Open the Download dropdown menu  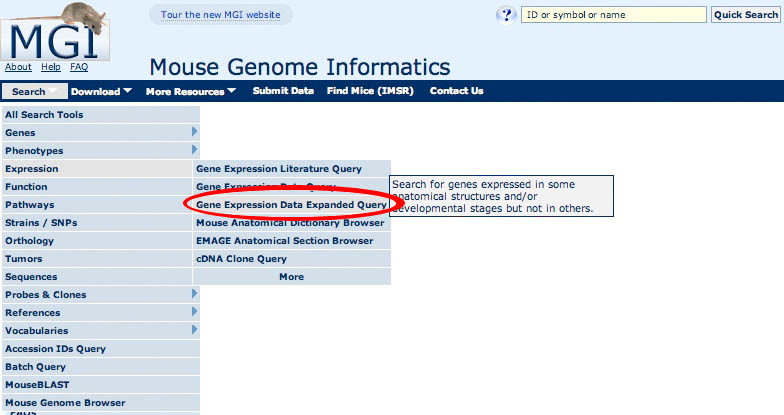[x=102, y=91]
